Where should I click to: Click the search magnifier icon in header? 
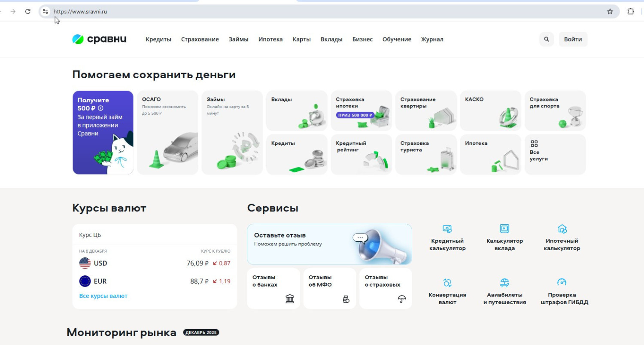546,39
